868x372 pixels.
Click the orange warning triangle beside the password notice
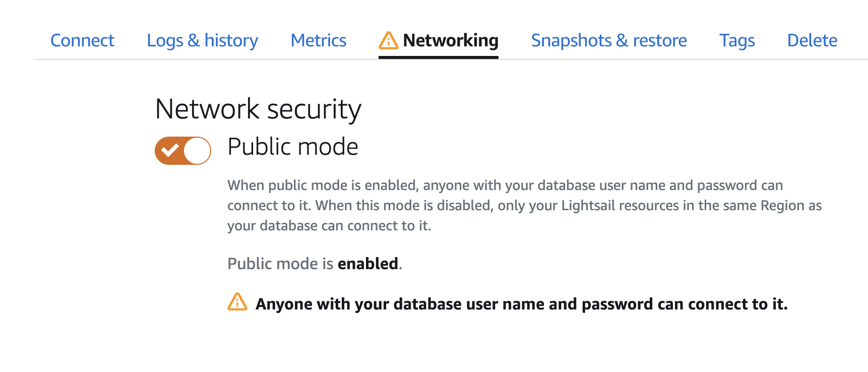click(237, 302)
